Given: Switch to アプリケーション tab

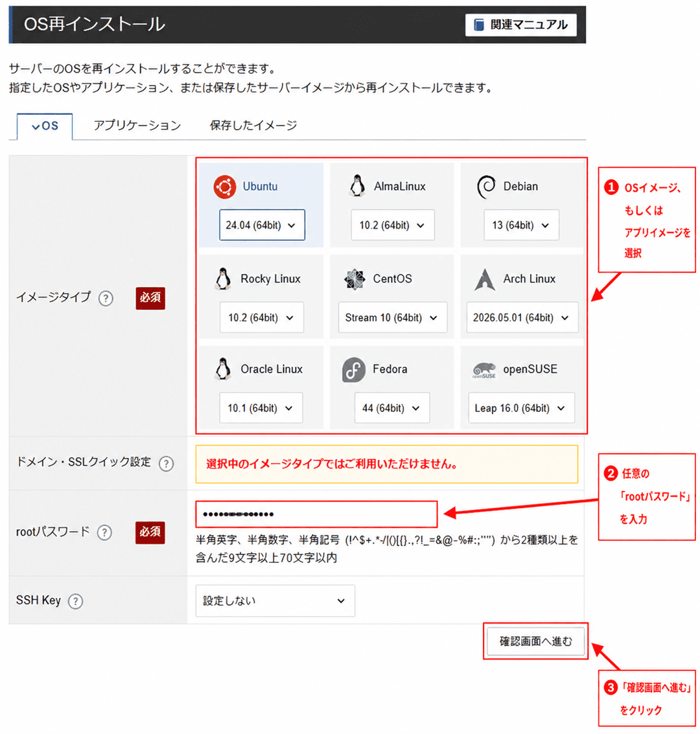Looking at the screenshot, I should tap(137, 126).
